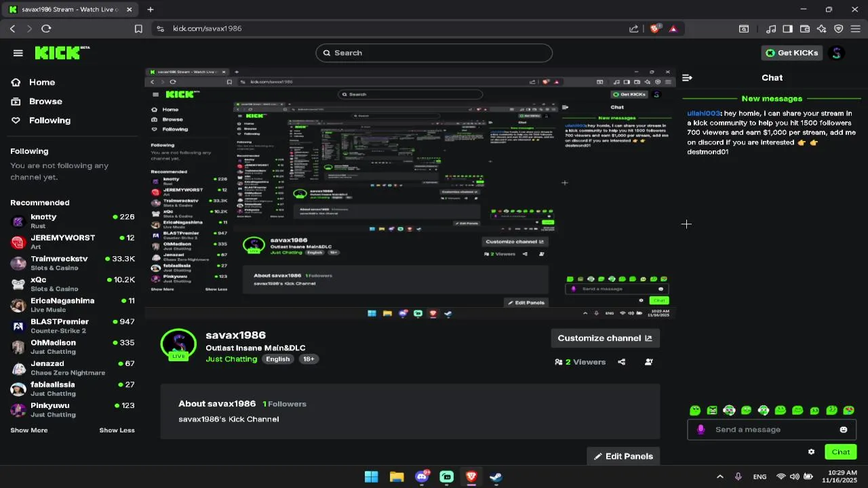Image resolution: width=868 pixels, height=488 pixels.
Task: Toggle the Brave sidebar panel
Action: (788, 28)
